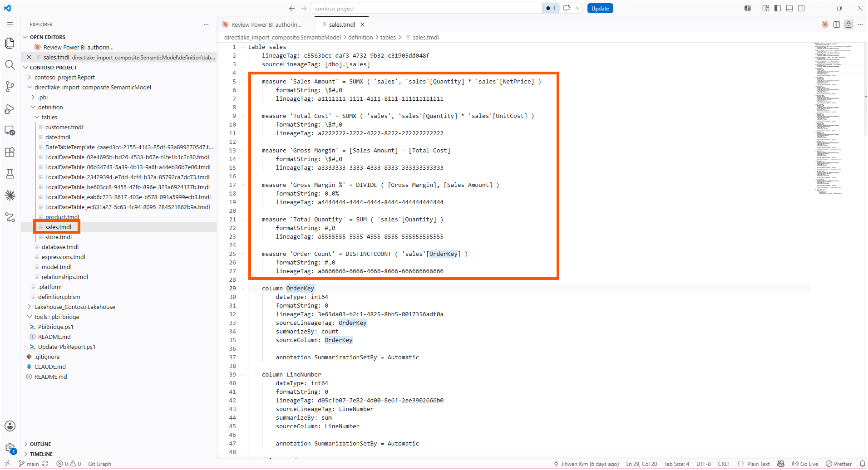Toggle Go Live server in status bar
This screenshot has width=868, height=470.
pyautogui.click(x=805, y=464)
